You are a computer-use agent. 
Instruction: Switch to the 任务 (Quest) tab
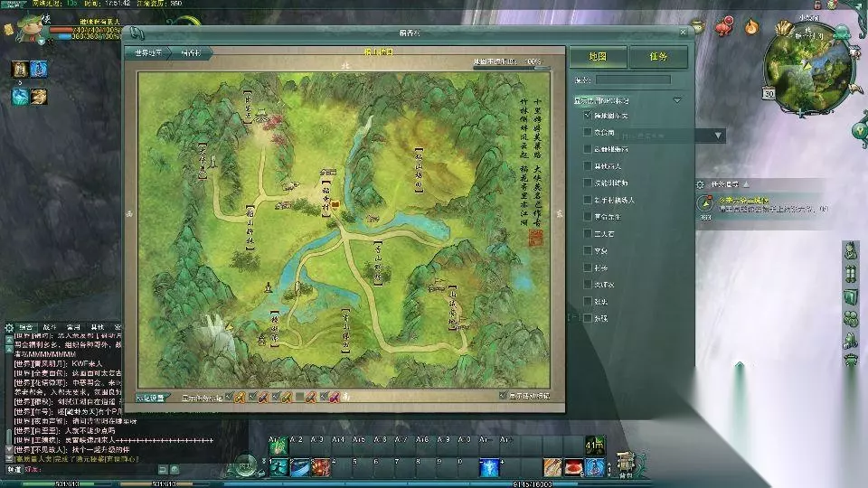(658, 57)
